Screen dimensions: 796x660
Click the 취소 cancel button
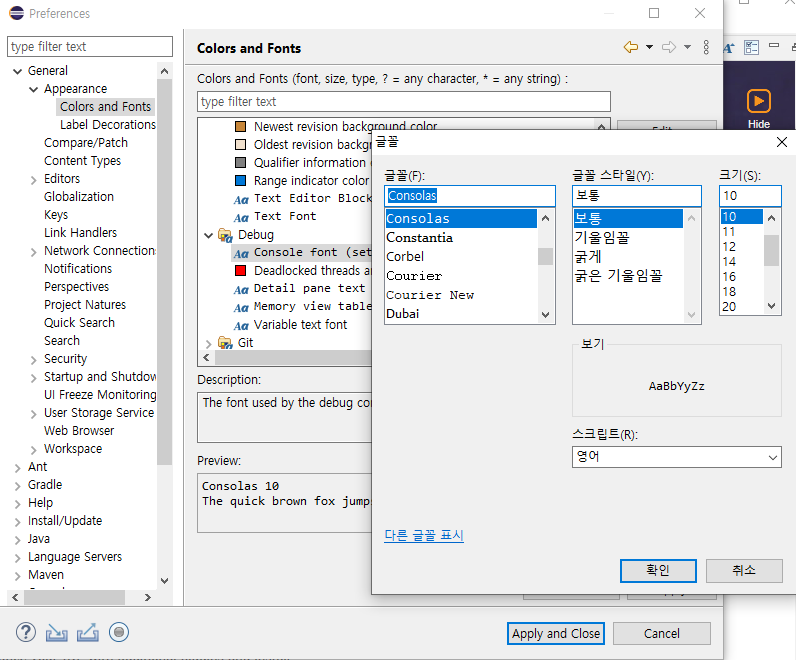click(x=744, y=571)
